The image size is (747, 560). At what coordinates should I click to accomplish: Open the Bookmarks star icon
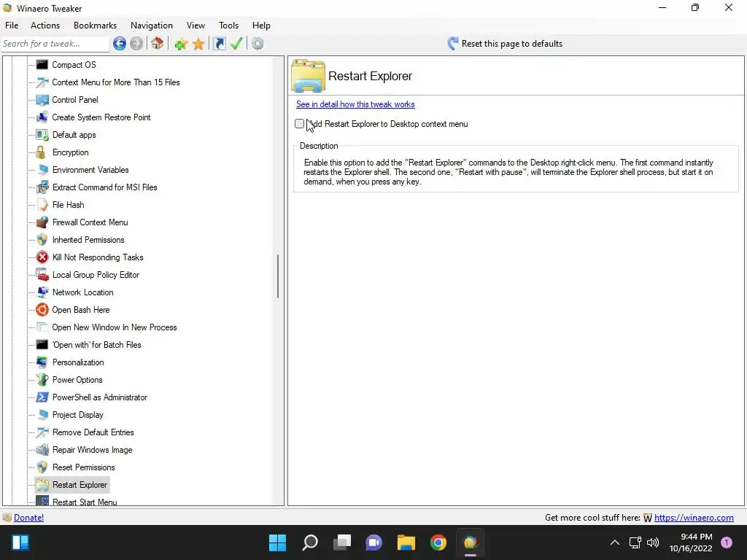click(198, 44)
